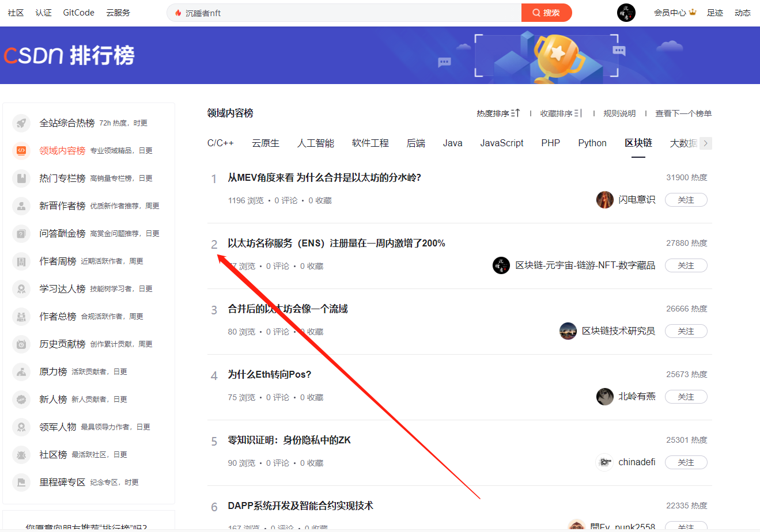Follow 区块链技术研究员 with 关注 button
The width and height of the screenshot is (760, 532).
686,331
